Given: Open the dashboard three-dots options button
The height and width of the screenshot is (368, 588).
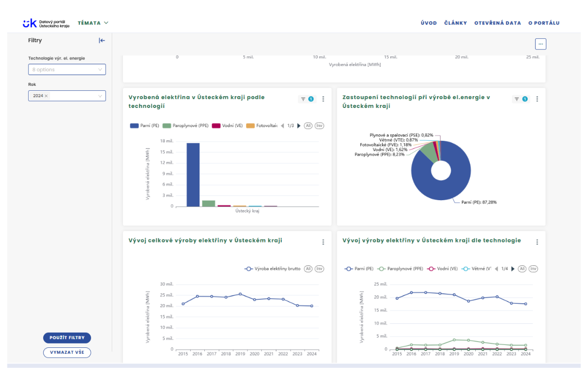Looking at the screenshot, I should (540, 44).
